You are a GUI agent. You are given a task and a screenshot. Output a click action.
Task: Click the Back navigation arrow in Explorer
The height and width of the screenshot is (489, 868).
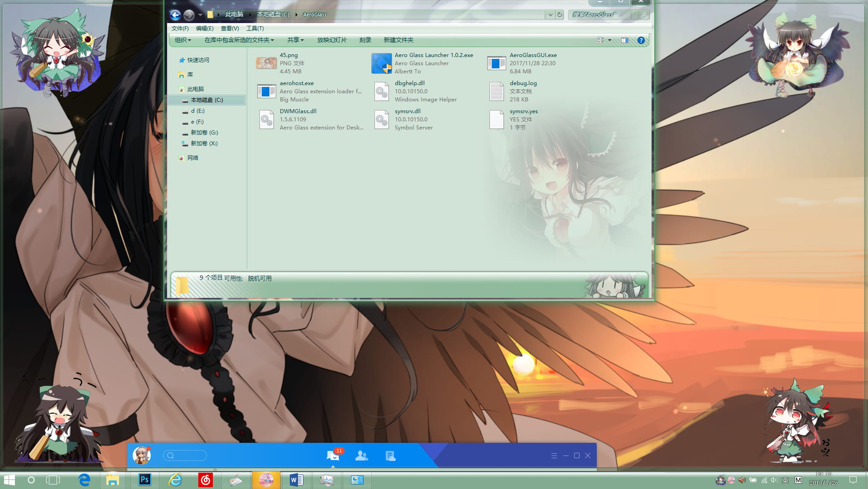point(175,15)
